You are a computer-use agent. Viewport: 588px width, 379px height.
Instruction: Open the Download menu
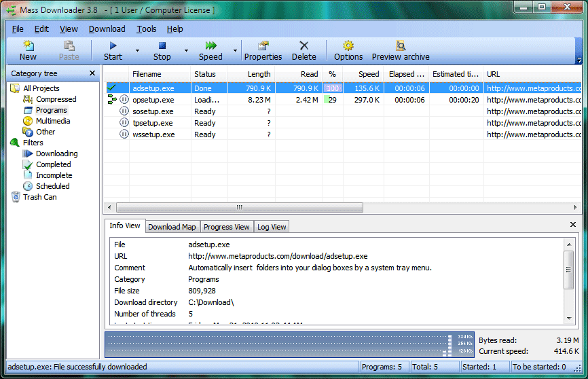pyautogui.click(x=107, y=29)
